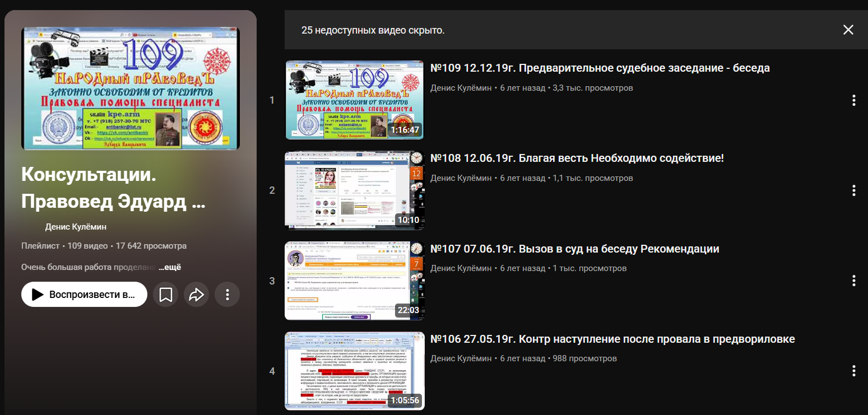Open three-dot menu for video №106
This screenshot has height=415, width=868.
(853, 371)
